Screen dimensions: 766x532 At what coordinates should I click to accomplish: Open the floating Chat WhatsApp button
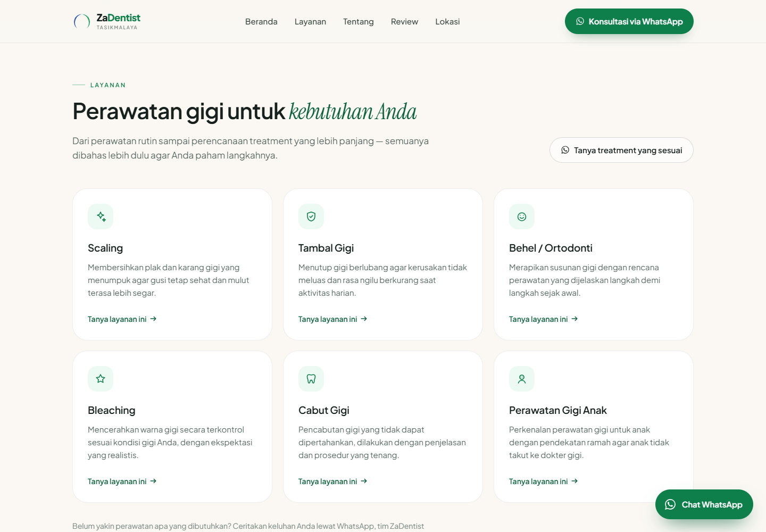tap(704, 504)
